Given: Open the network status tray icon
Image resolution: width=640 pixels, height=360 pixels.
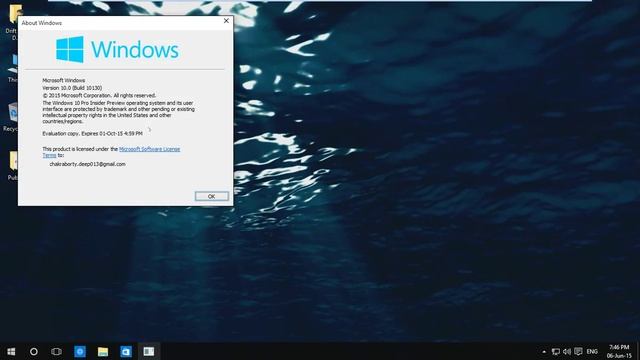Looking at the screenshot, I should (x=556, y=351).
